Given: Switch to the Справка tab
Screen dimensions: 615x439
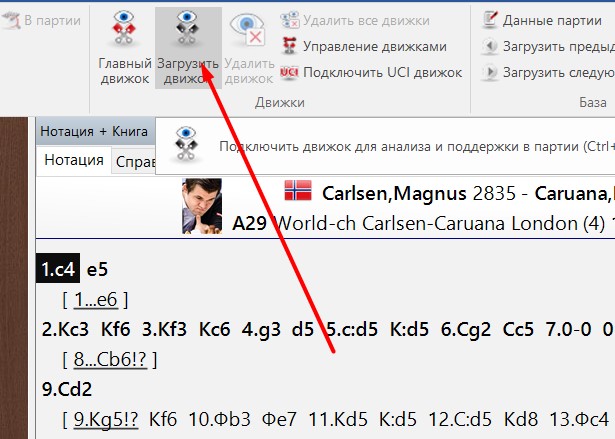Looking at the screenshot, I should pyautogui.click(x=134, y=162).
